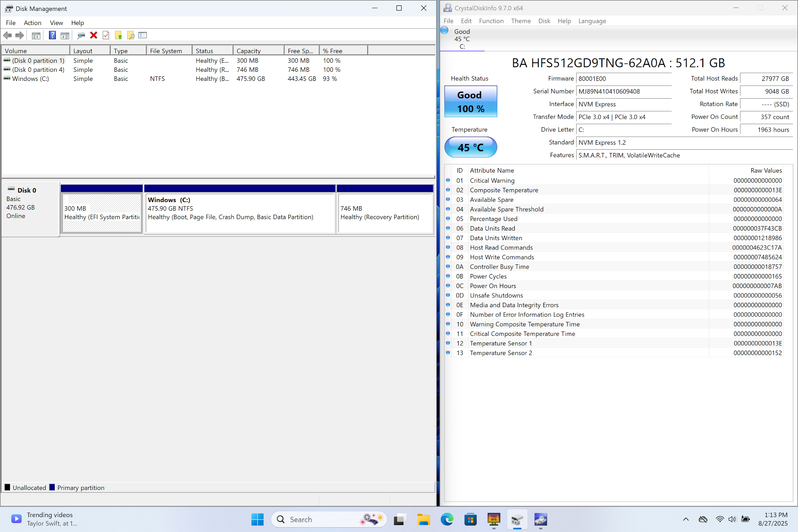Screen dimensions: 798x532
Task: Click the Serial Number field value
Action: 624,91
